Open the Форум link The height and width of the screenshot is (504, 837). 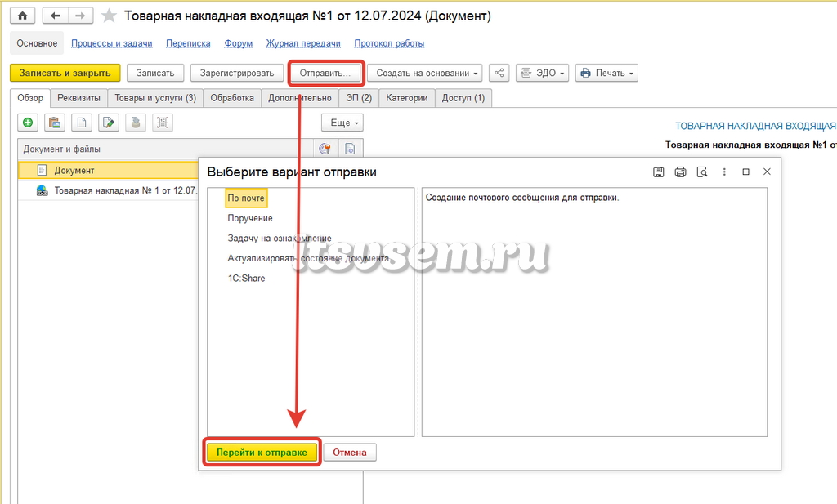pyautogui.click(x=238, y=44)
